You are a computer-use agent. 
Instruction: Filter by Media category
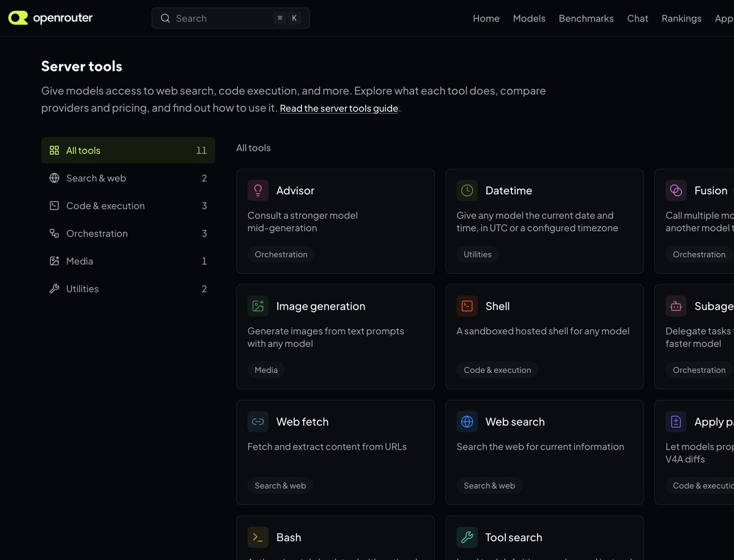click(128, 261)
